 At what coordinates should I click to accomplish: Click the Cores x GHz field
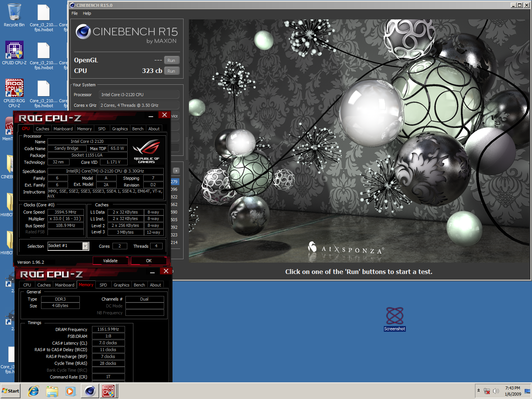[x=139, y=105]
